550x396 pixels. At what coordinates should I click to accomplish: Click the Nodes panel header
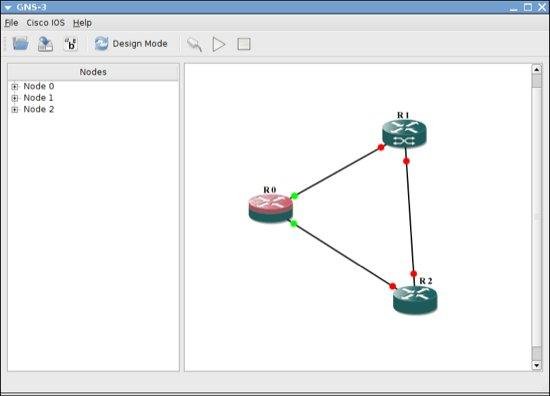(93, 72)
